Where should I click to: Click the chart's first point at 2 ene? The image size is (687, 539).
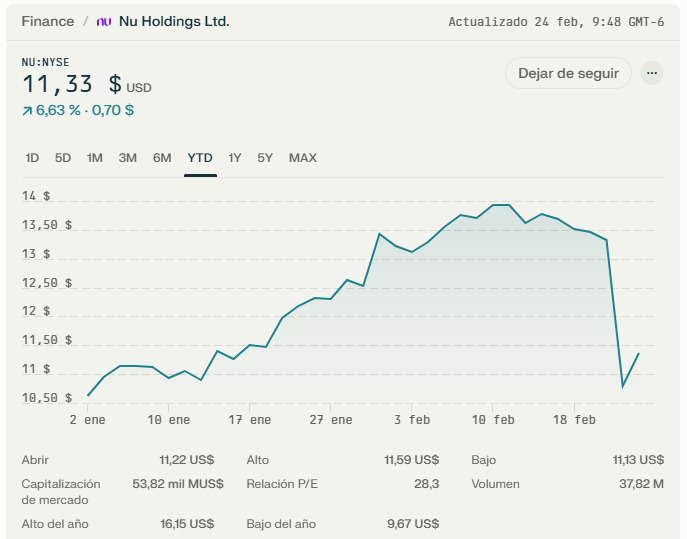point(88,395)
